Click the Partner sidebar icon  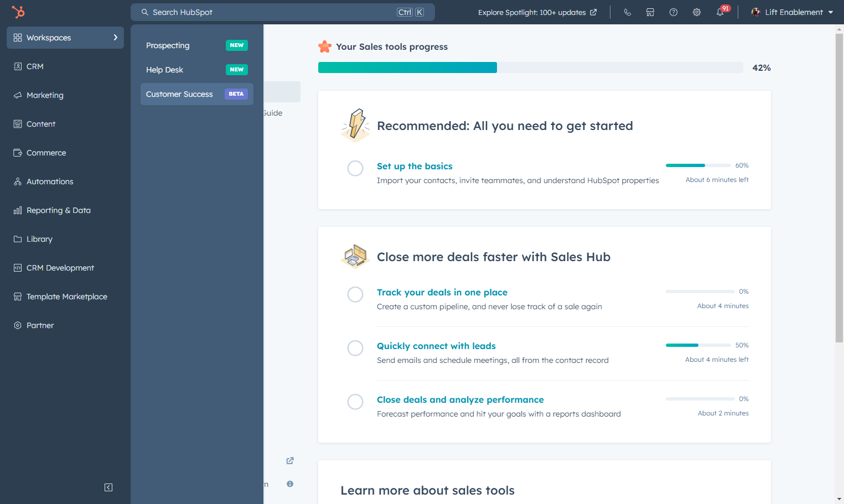point(18,325)
